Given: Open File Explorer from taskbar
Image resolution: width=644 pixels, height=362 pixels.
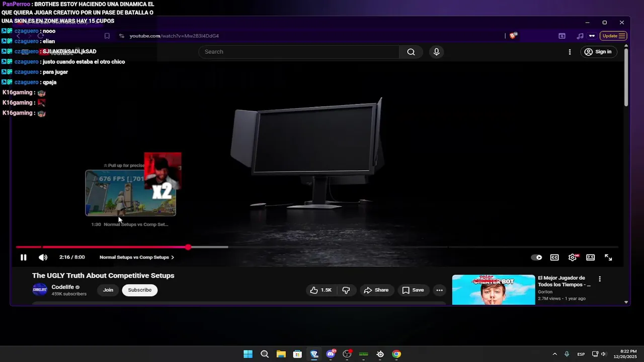Looking at the screenshot, I should tap(281, 354).
